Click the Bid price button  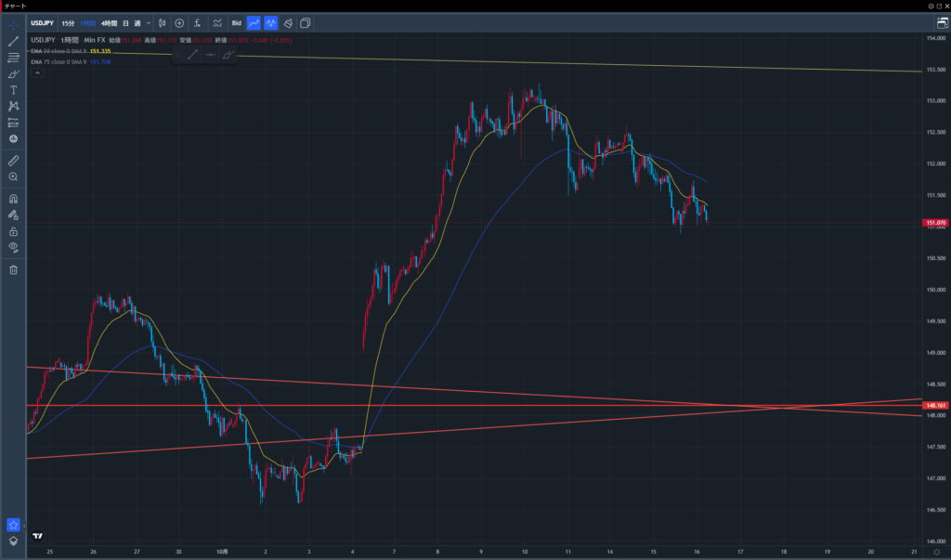(x=236, y=22)
